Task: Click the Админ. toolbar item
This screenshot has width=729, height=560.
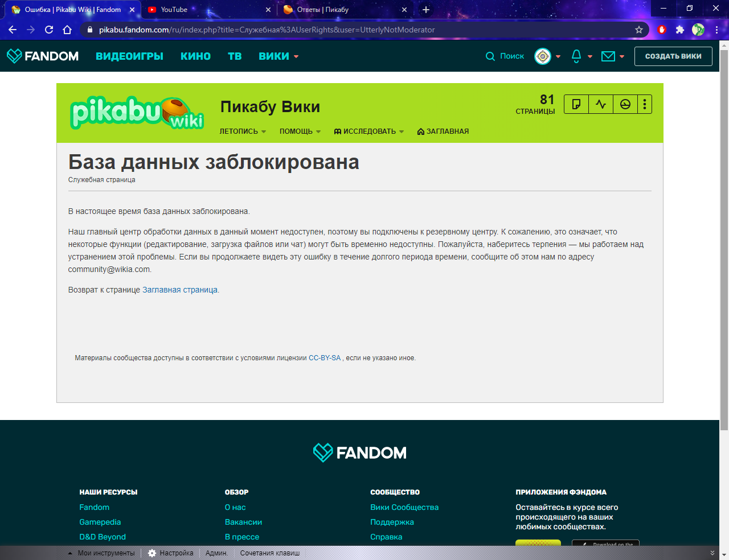Action: [216, 553]
